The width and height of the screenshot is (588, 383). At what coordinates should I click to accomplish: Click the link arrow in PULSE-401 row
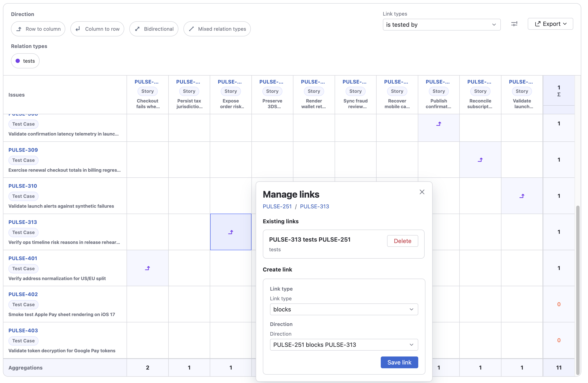click(x=147, y=268)
